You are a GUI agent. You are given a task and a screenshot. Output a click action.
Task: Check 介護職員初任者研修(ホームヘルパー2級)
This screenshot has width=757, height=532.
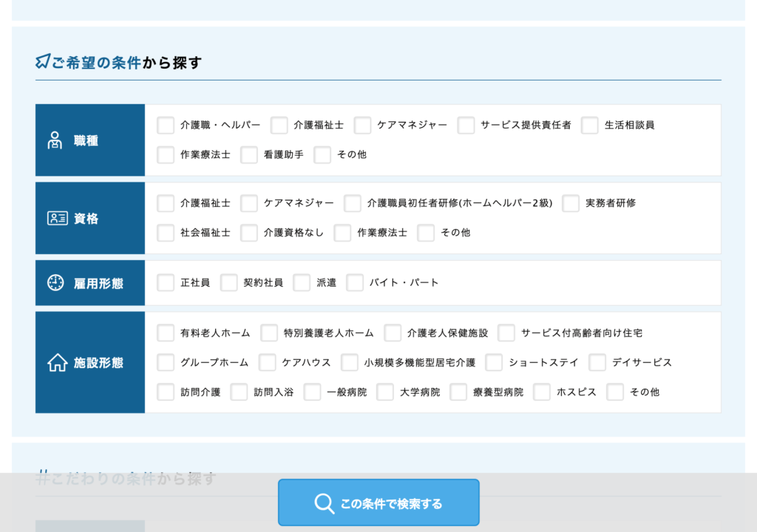(353, 203)
